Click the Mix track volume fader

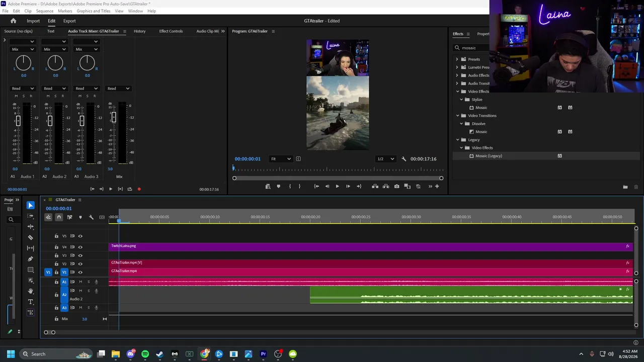click(x=113, y=117)
